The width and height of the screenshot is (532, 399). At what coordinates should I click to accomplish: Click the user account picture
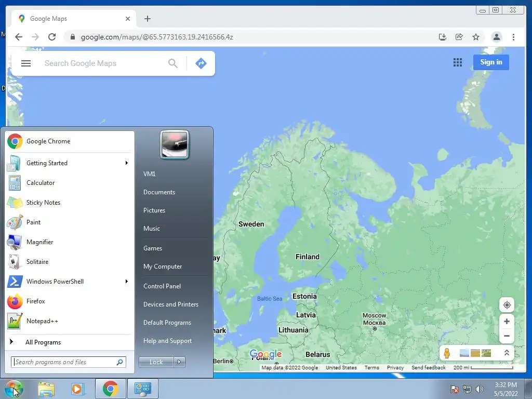tap(175, 144)
